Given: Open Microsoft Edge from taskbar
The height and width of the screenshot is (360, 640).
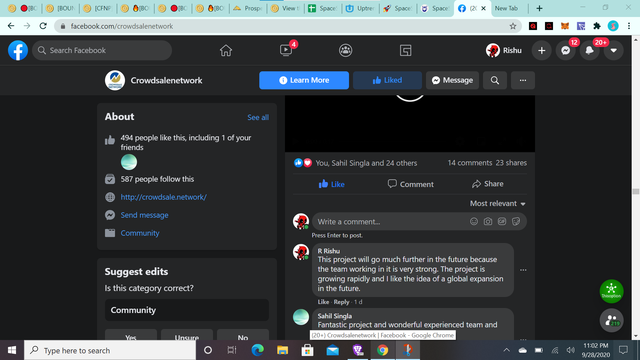Looking at the screenshot, I should coord(257,350).
